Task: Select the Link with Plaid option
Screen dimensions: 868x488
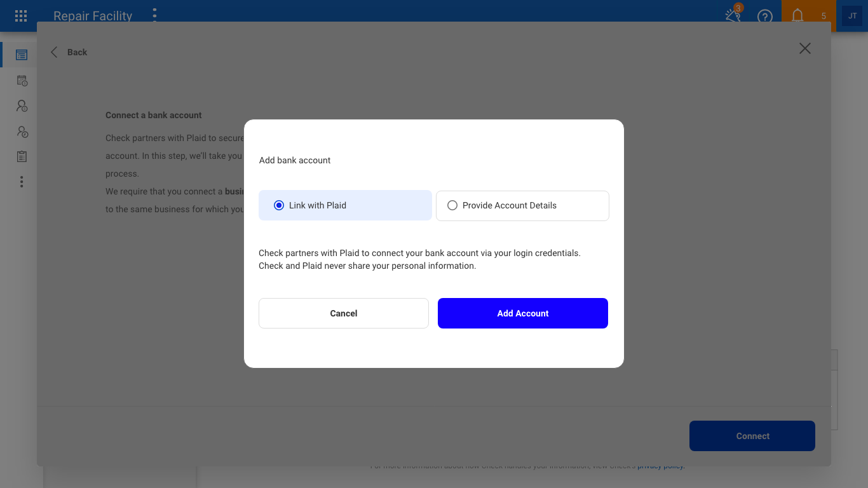Action: (x=278, y=205)
